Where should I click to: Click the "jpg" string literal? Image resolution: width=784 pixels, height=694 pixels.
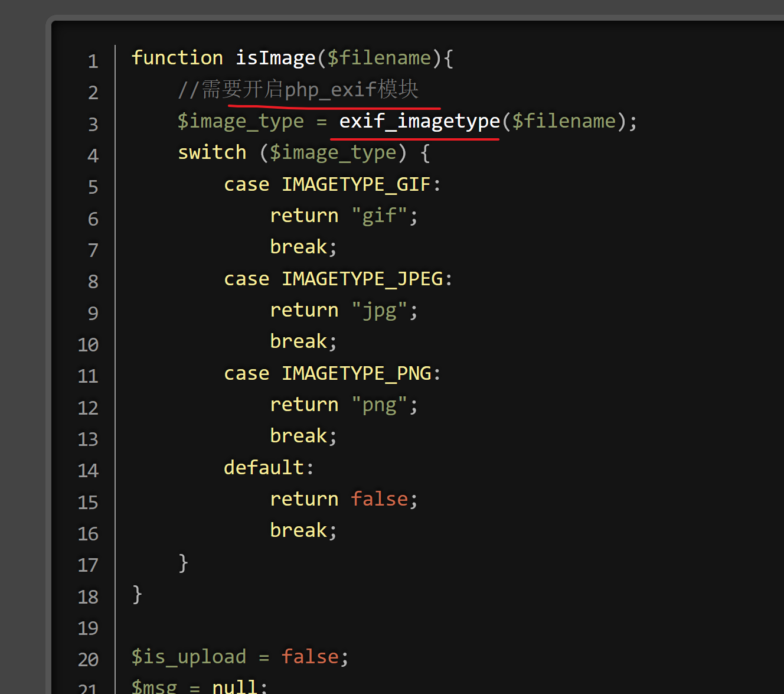point(380,310)
